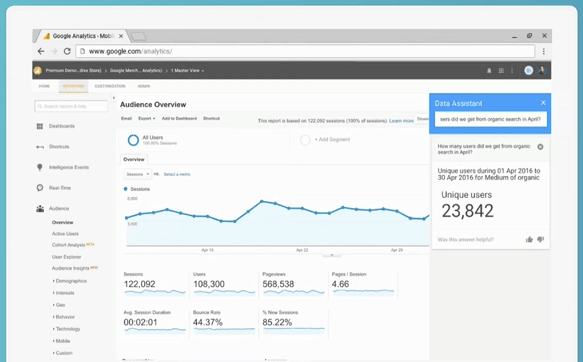The image size is (583, 362).
Task: Open the 1 Master View dropdown
Action: (x=187, y=71)
